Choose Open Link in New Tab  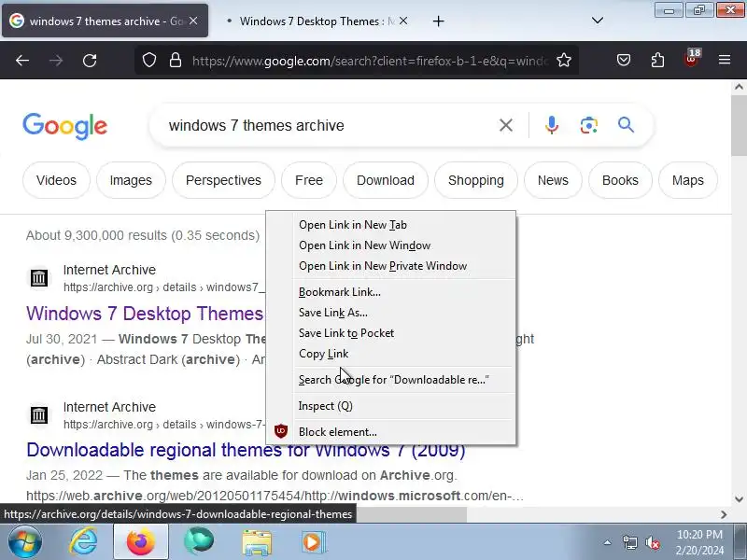click(390, 225)
